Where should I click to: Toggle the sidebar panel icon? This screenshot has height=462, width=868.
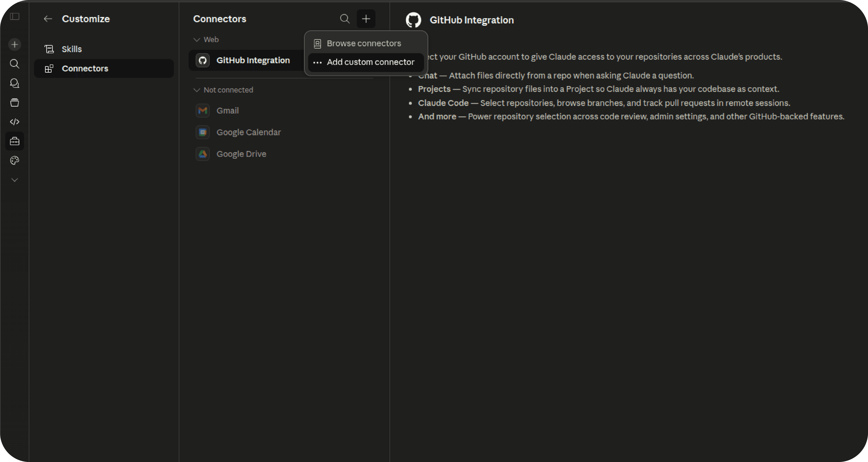[15, 16]
